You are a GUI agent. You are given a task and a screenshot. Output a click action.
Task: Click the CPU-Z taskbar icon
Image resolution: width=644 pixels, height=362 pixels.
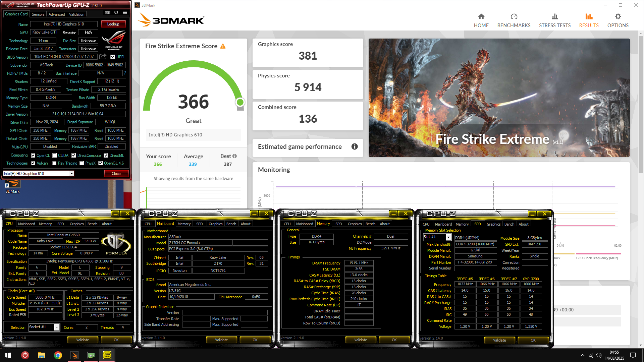coord(107,355)
